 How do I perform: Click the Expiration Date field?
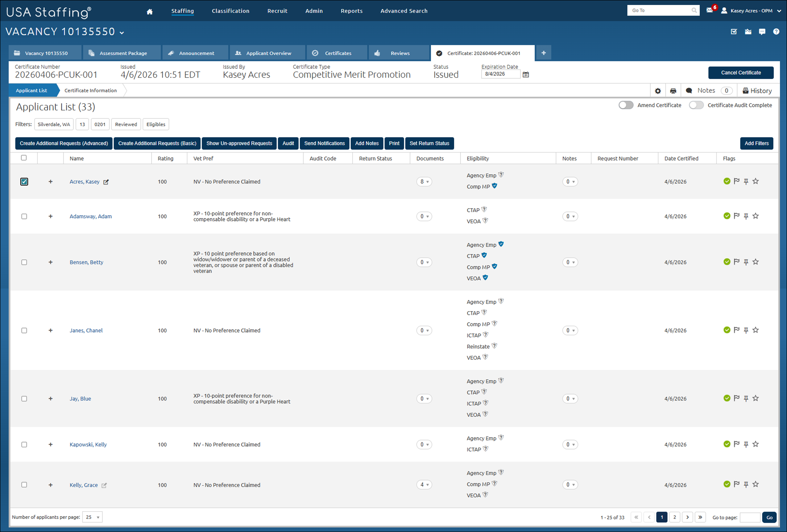501,74
